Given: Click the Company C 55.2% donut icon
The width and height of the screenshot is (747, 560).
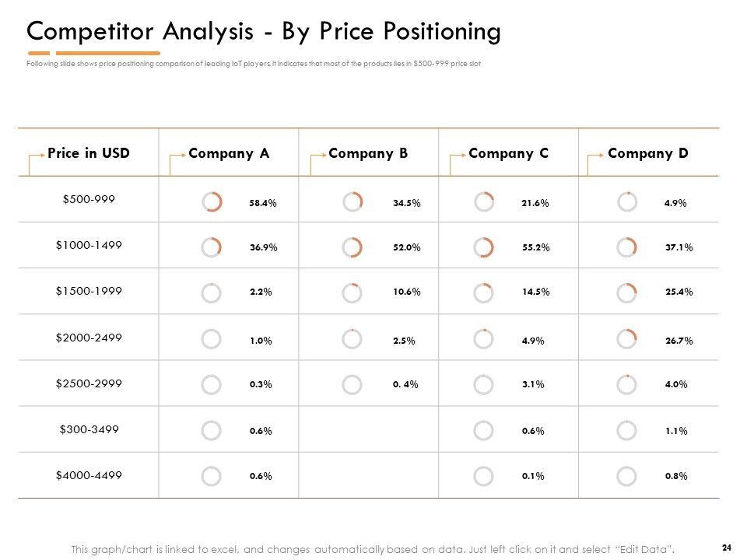Looking at the screenshot, I should tap(483, 247).
